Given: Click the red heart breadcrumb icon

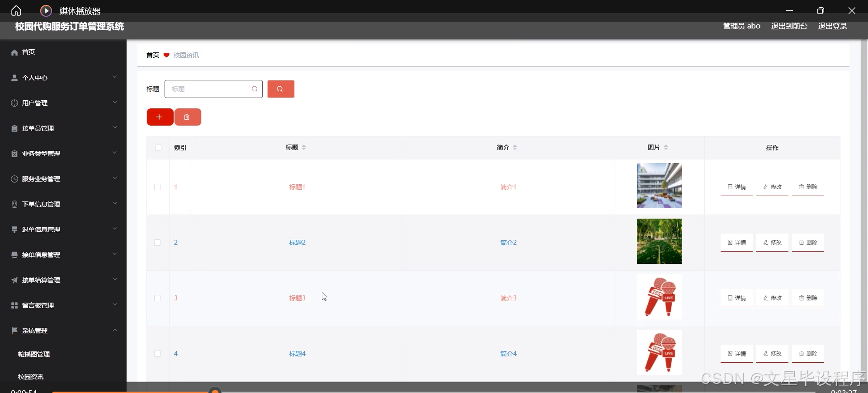Looking at the screenshot, I should pyautogui.click(x=166, y=55).
